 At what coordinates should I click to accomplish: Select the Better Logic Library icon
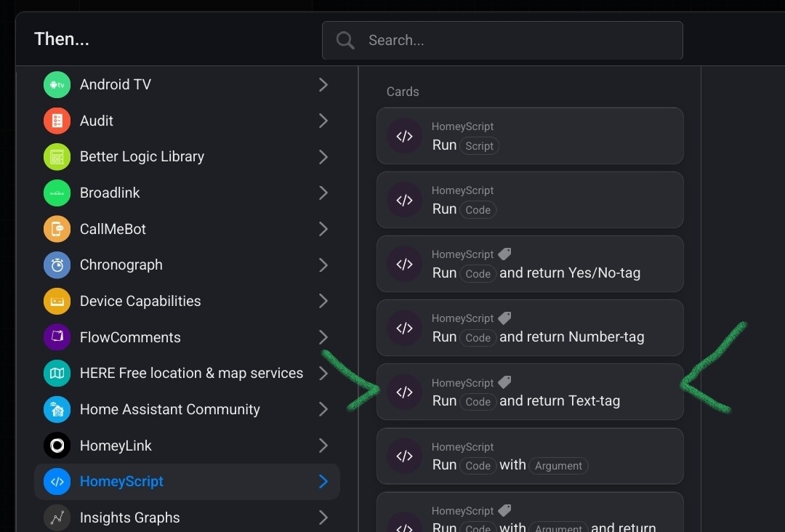point(57,157)
